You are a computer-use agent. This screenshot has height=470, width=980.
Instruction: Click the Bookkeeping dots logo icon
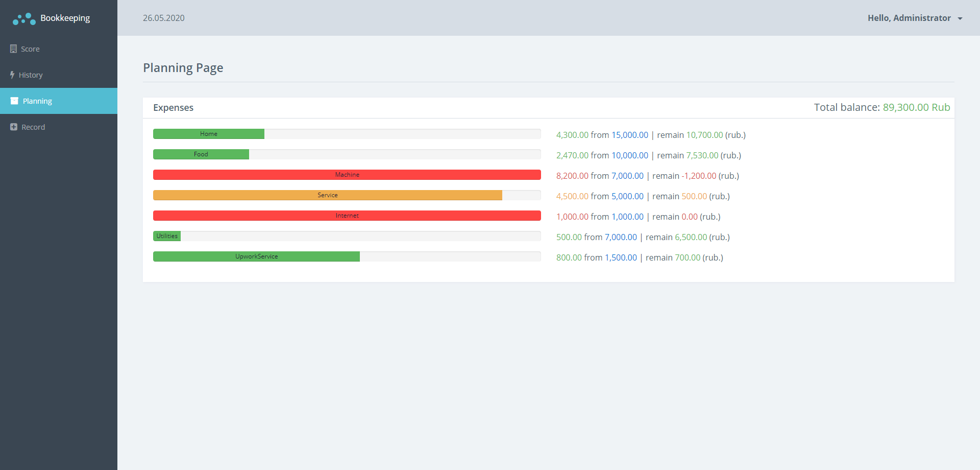24,19
